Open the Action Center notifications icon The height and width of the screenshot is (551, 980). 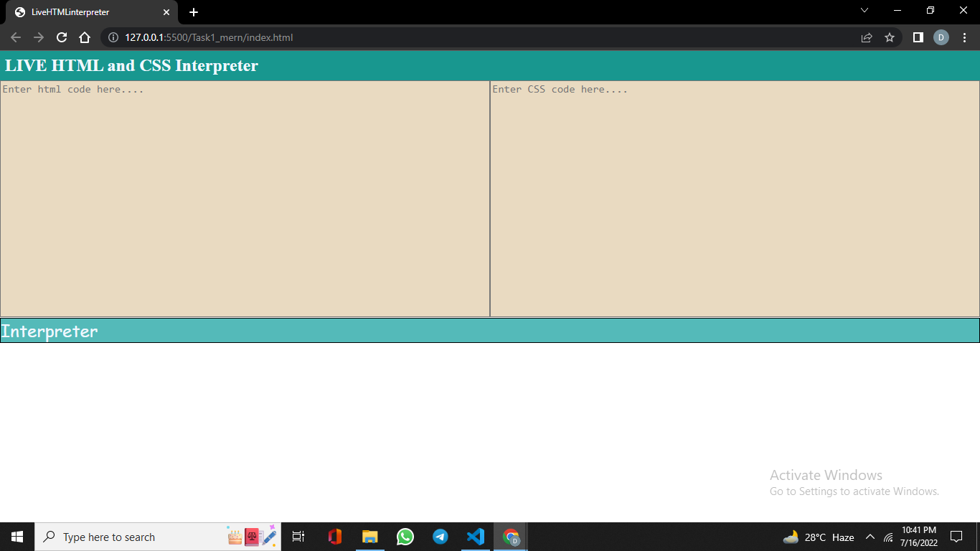point(956,537)
